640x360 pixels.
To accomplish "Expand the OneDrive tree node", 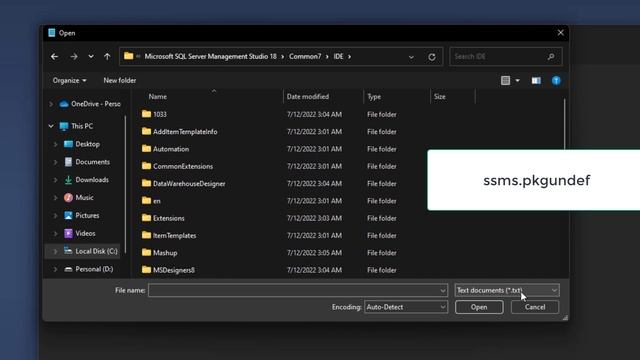I will click(x=51, y=104).
